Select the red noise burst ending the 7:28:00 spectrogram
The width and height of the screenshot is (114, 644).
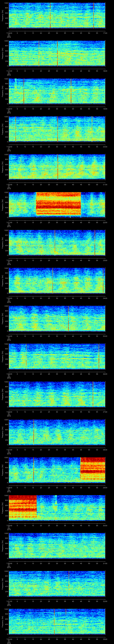[x=93, y=468]
